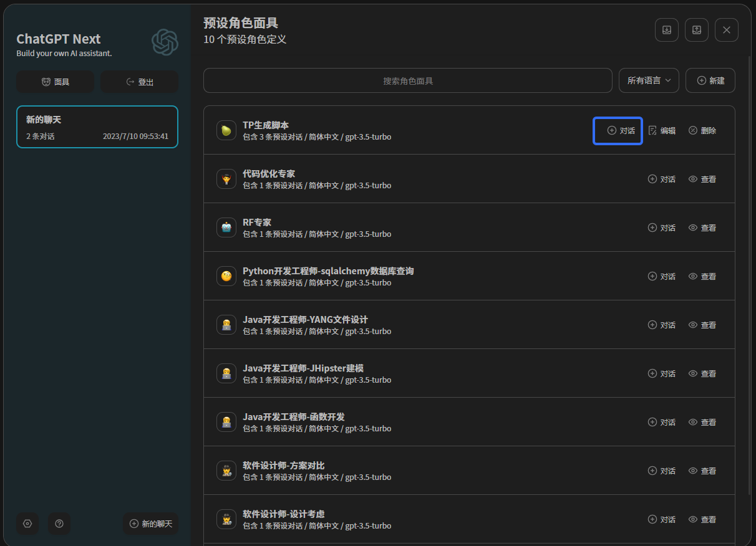Start a chat with the TP生成脚本 mask
The width and height of the screenshot is (756, 546).
coord(621,130)
